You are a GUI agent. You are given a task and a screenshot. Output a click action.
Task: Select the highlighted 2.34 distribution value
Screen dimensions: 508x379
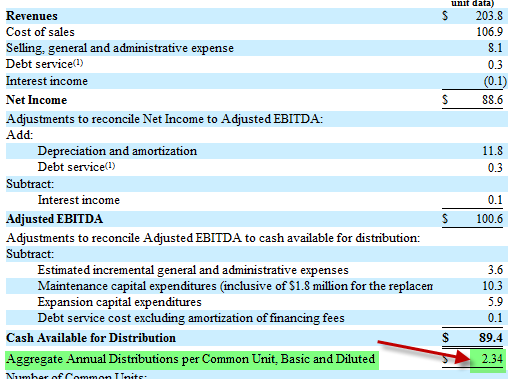492,359
